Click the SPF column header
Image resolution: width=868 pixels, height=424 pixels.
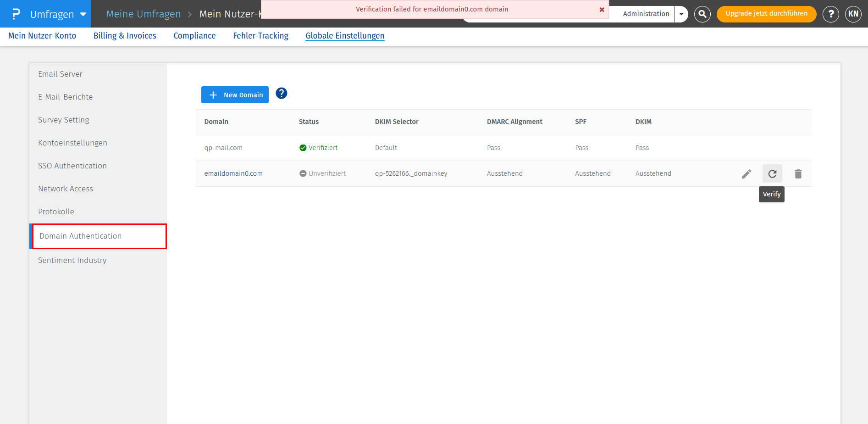coord(581,122)
